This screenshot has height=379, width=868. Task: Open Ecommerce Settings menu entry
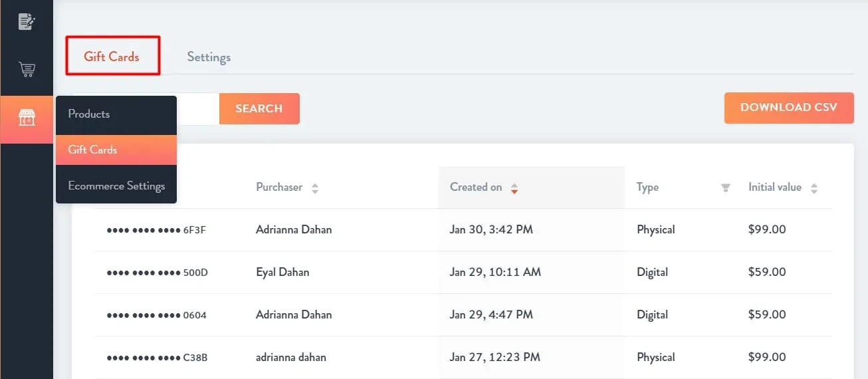[x=116, y=186]
